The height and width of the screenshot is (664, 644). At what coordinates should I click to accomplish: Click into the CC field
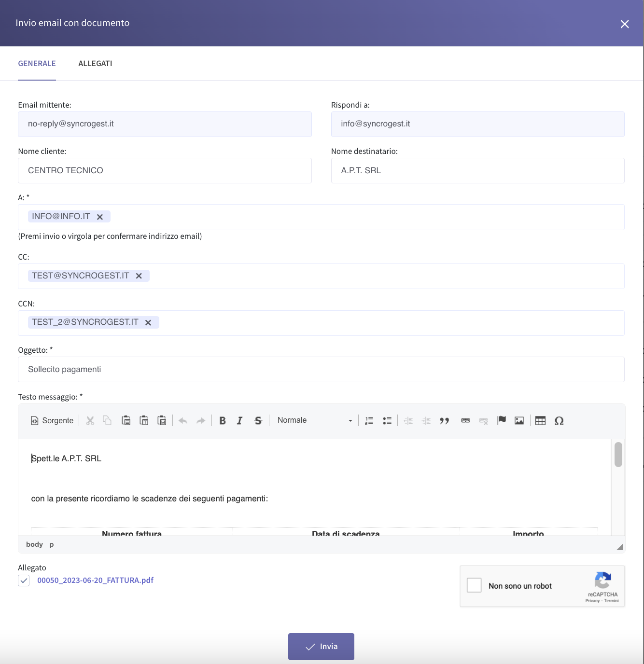tap(321, 276)
